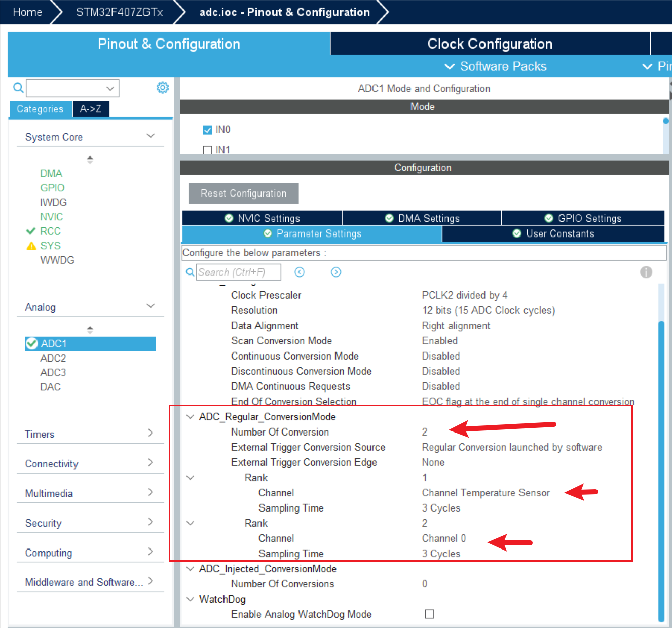Screen dimensions: 672x628
Task: Click the settings gear icon in the categories panel
Action: [x=162, y=88]
